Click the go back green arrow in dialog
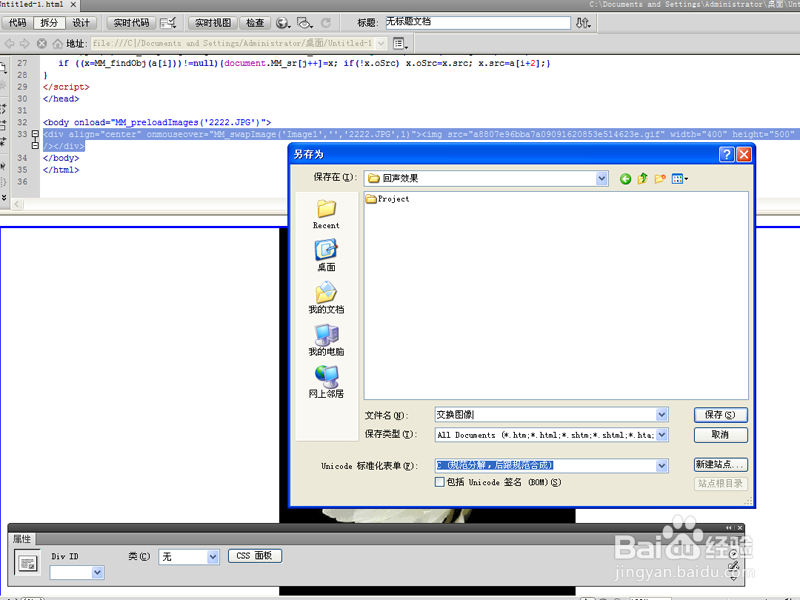 [x=625, y=179]
